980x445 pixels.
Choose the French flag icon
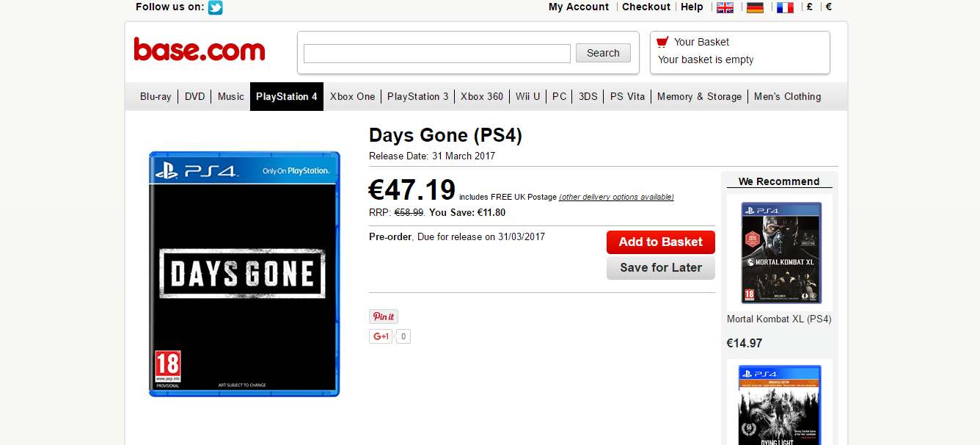point(785,7)
